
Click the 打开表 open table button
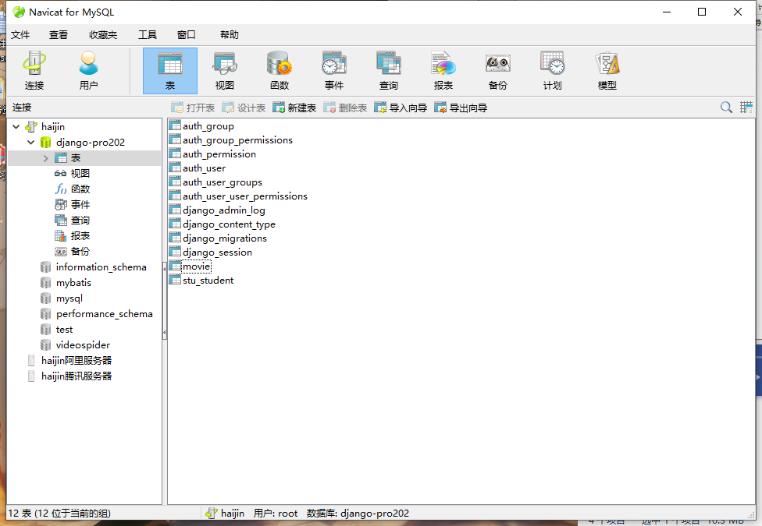[193, 108]
